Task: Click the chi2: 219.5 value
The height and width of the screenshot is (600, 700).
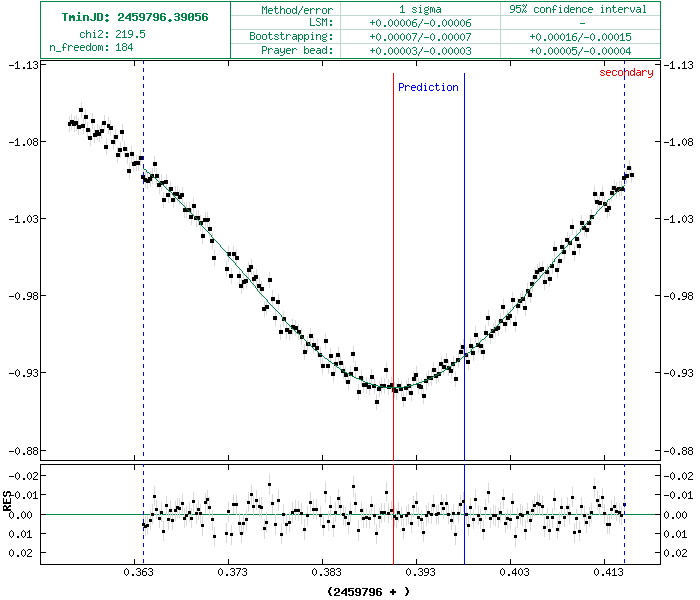Action: pyautogui.click(x=111, y=33)
